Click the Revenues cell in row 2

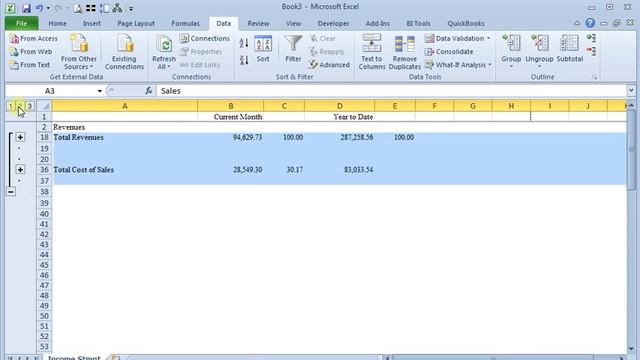pos(125,127)
